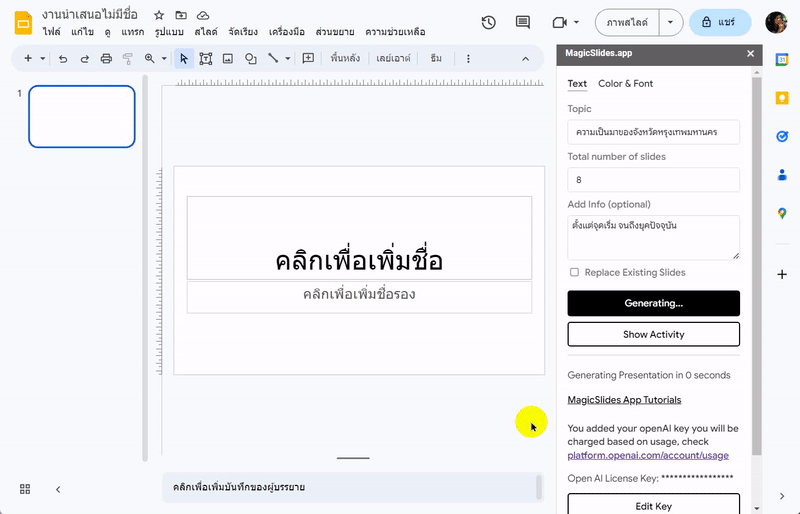Activate the paint format tool
Image resolution: width=800 pixels, height=514 pixels.
128,59
